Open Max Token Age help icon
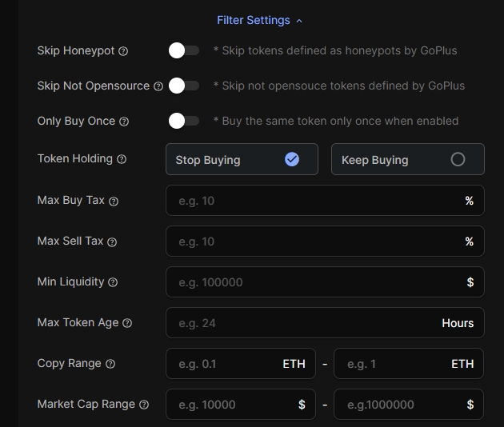Image resolution: width=504 pixels, height=427 pixels. click(127, 323)
